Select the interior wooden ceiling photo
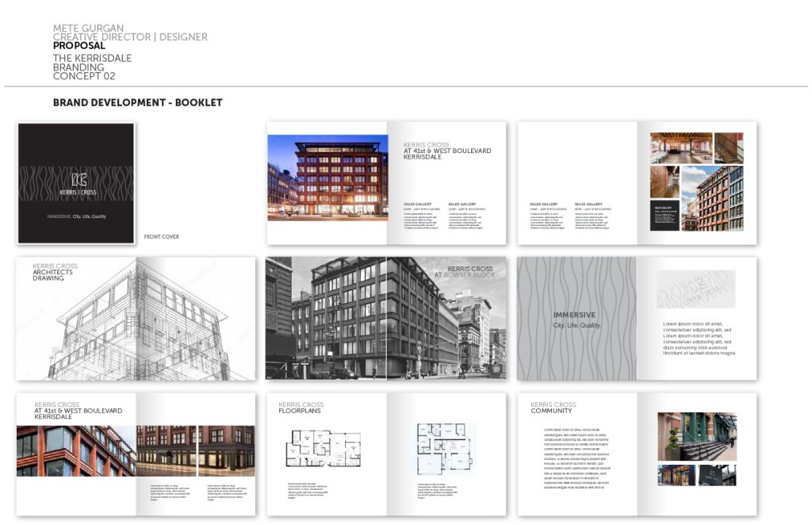 tap(680, 148)
